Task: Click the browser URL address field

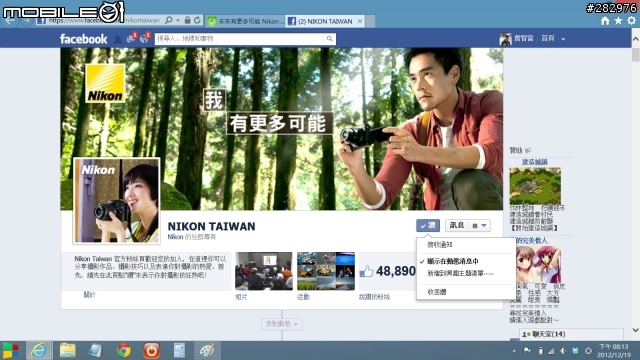Action: 99,20
